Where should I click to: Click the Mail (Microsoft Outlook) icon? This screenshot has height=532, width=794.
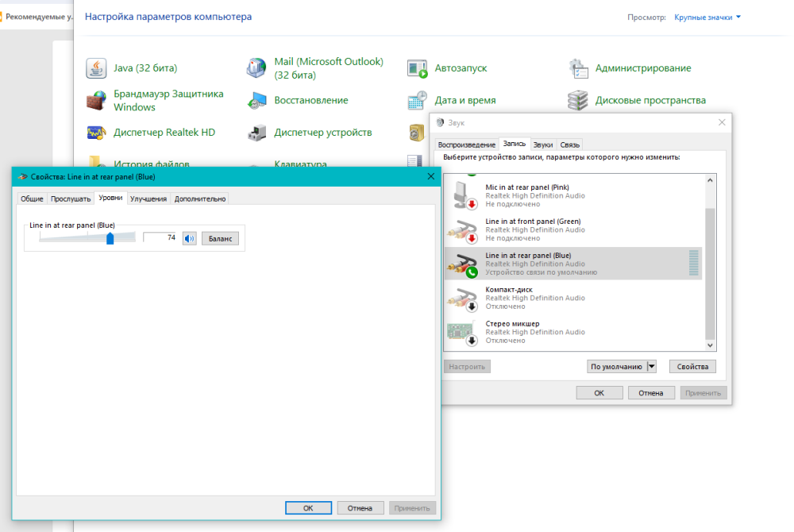256,68
